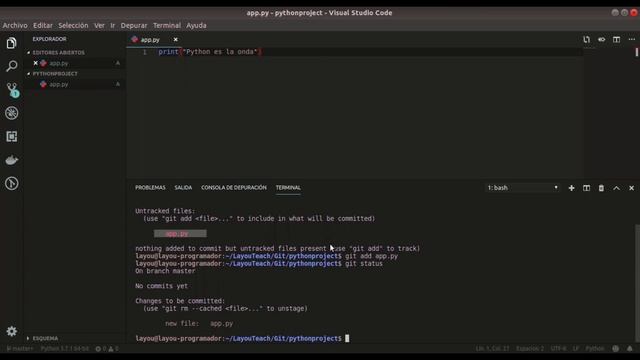Click "new file: app.py" text in terminal
Image resolution: width=640 pixels, height=360 pixels.
[199, 323]
